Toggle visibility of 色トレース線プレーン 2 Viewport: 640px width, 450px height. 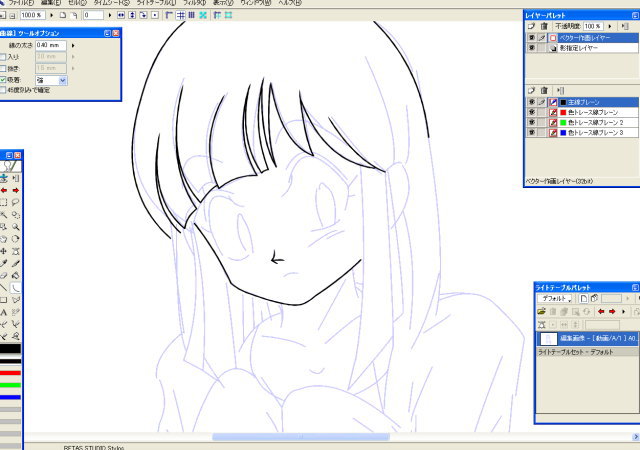point(531,122)
